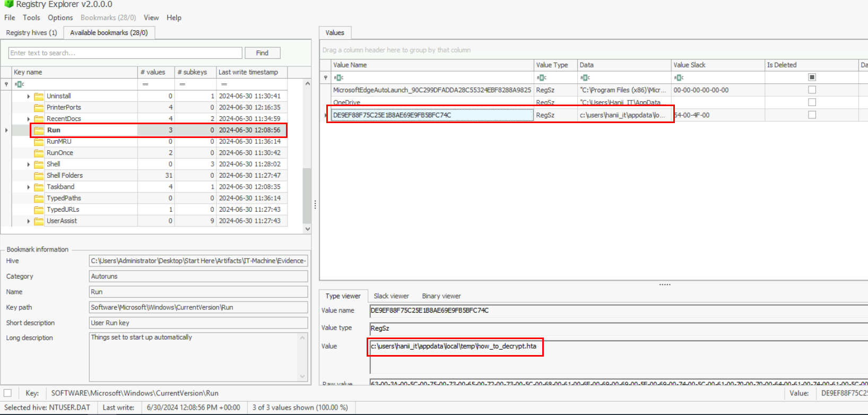
Task: Toggle Is Deleted checkbox for OneDrive row
Action: [812, 102]
